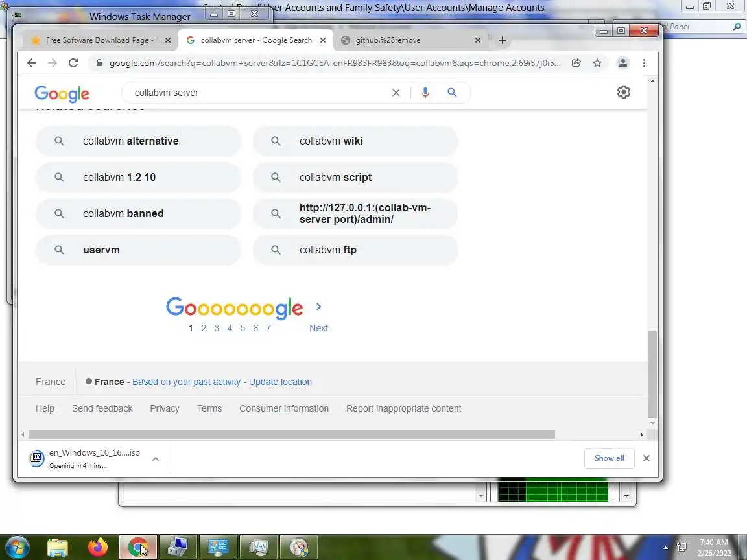The width and height of the screenshot is (747, 560).
Task: Search related term collabvm banned
Action: [138, 213]
